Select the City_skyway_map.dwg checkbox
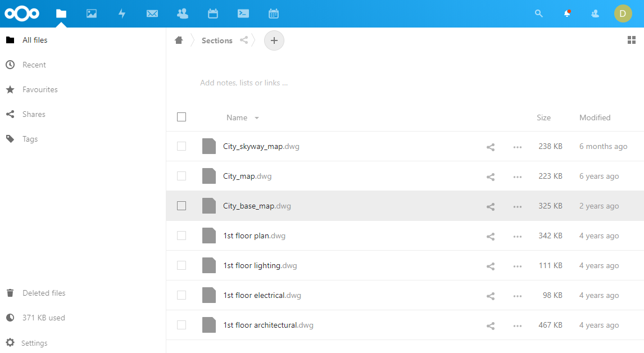The image size is (644, 353). click(182, 146)
